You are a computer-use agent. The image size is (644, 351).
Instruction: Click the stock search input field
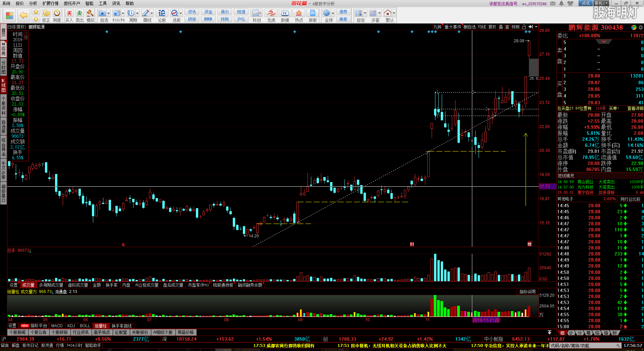[x=586, y=345]
